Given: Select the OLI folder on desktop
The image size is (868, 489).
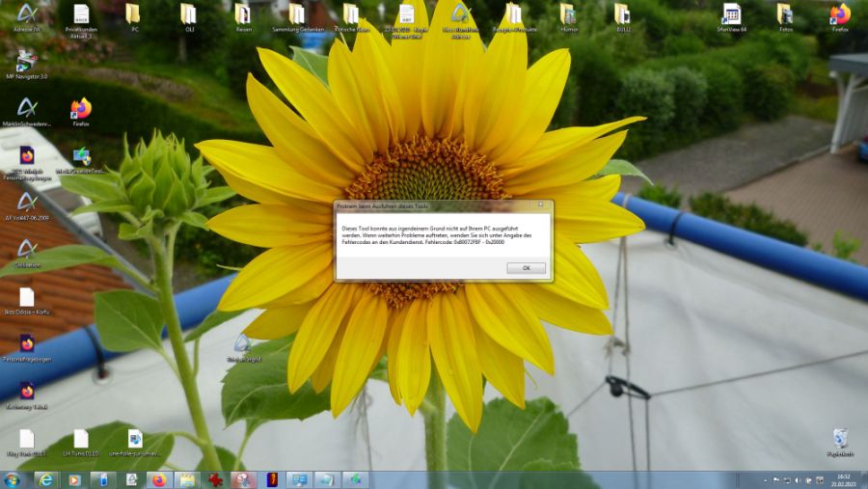Looking at the screenshot, I should click(189, 14).
